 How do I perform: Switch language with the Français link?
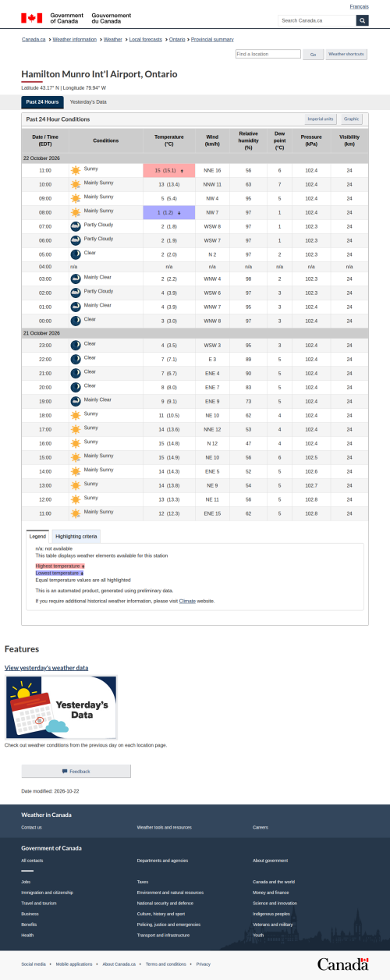(360, 6)
